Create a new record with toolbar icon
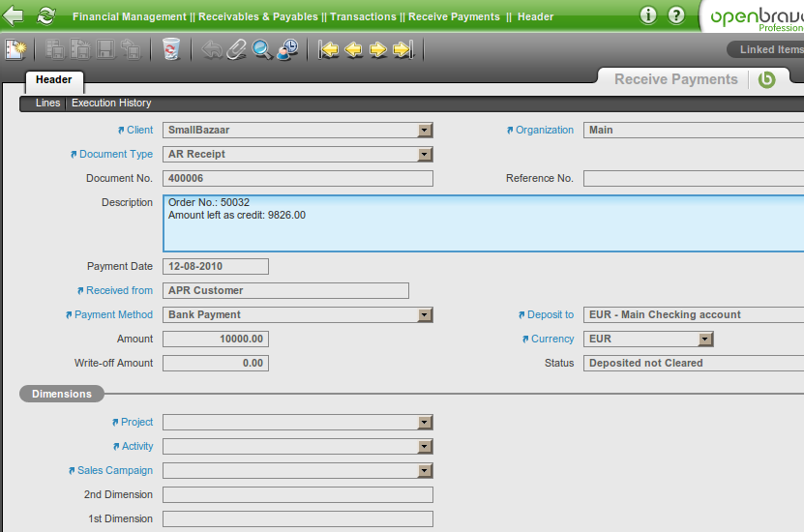Viewport: 804px width, 532px height. (x=15, y=50)
